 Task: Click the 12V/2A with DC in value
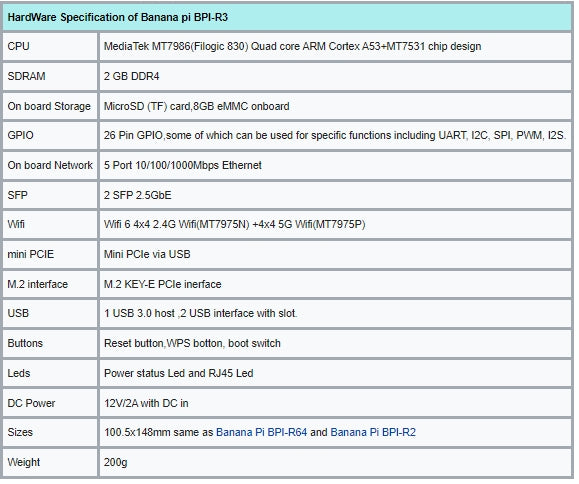pos(146,403)
